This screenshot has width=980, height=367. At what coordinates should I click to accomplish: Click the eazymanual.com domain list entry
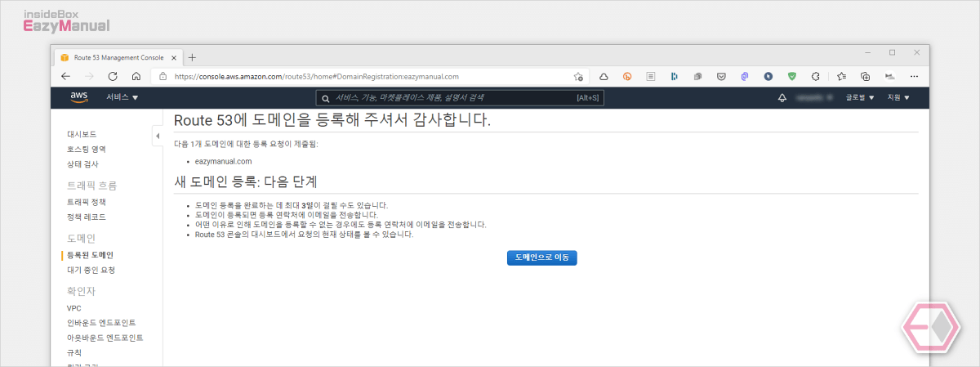[223, 161]
